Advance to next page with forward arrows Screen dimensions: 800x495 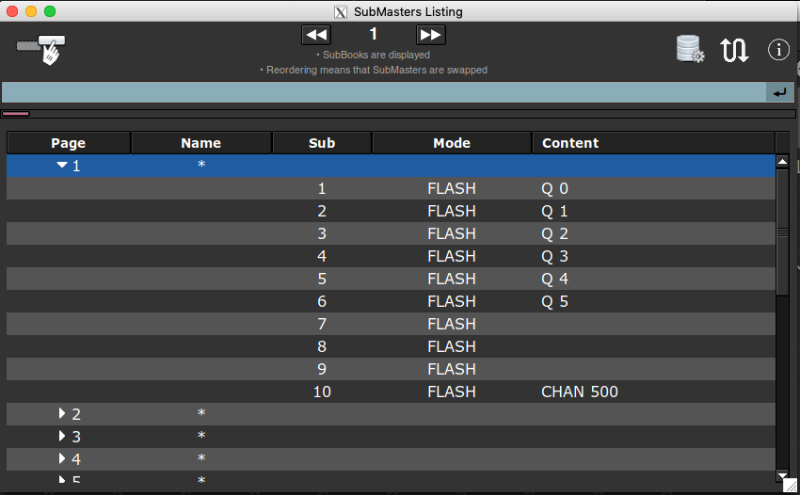point(430,35)
